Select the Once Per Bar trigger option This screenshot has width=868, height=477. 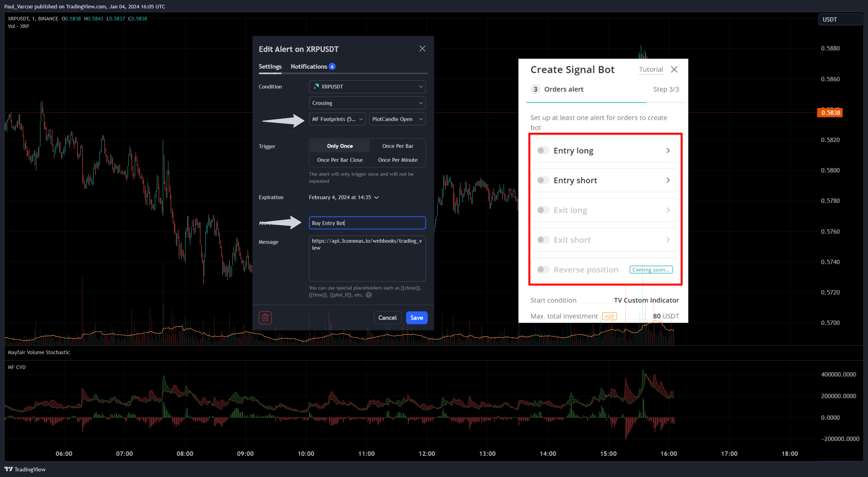[x=398, y=146]
